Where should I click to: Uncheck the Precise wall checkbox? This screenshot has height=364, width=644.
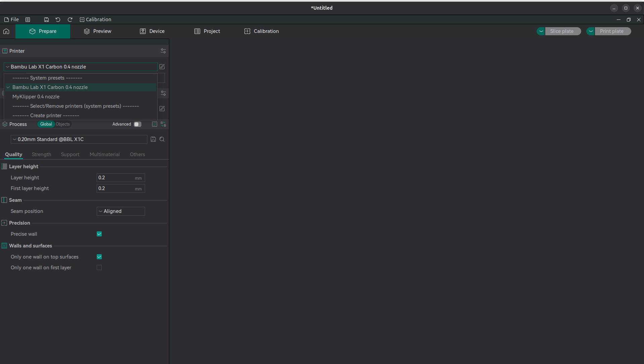(x=99, y=234)
